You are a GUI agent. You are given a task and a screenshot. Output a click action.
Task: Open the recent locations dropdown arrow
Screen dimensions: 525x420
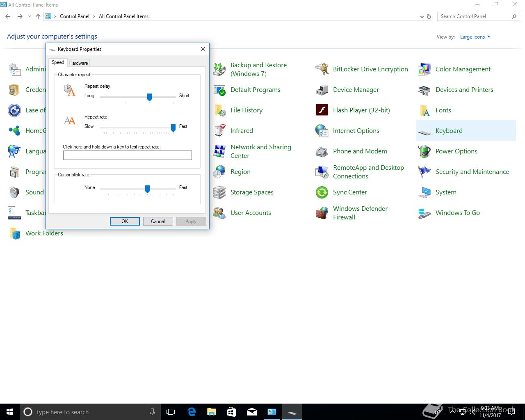point(30,17)
